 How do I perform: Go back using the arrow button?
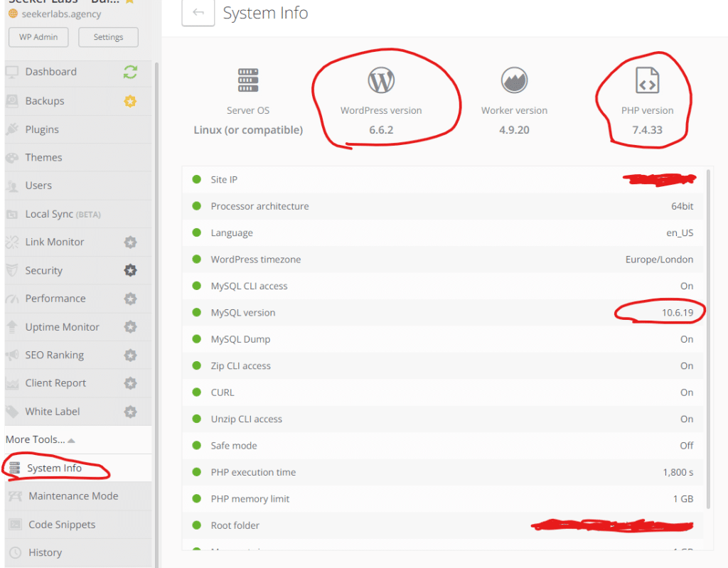click(x=198, y=13)
